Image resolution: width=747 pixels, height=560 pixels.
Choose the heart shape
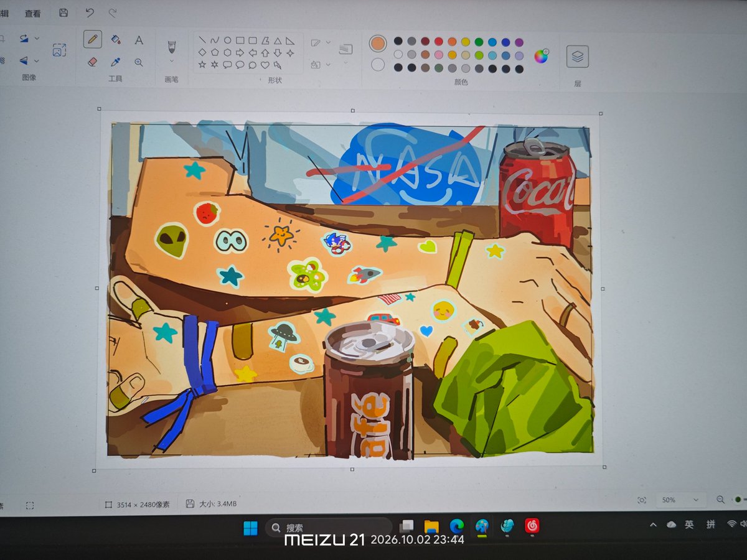(265, 65)
